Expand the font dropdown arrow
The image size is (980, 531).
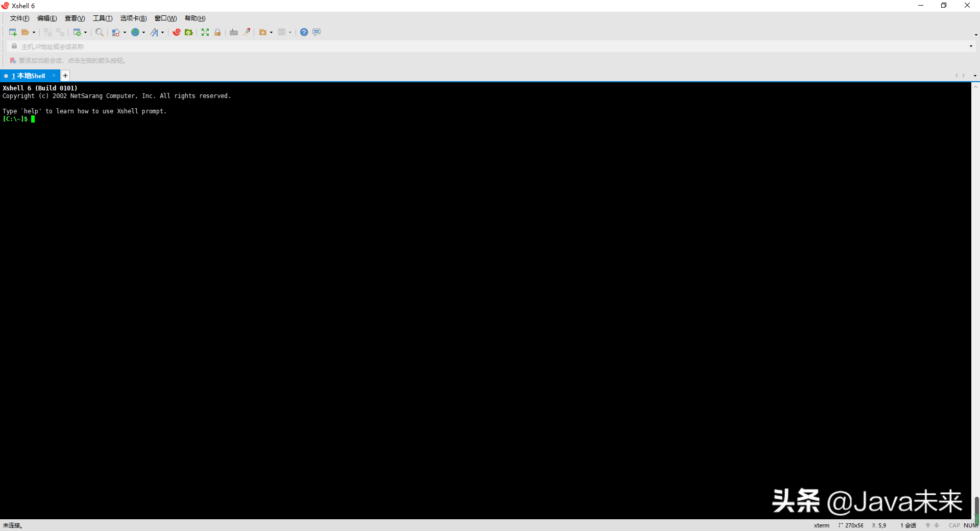pos(163,32)
